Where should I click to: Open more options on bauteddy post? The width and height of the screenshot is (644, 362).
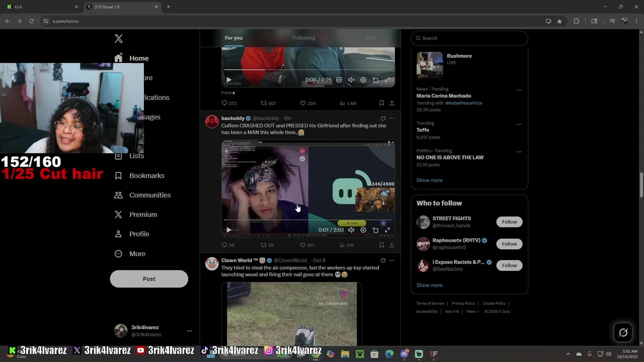pos(392,119)
